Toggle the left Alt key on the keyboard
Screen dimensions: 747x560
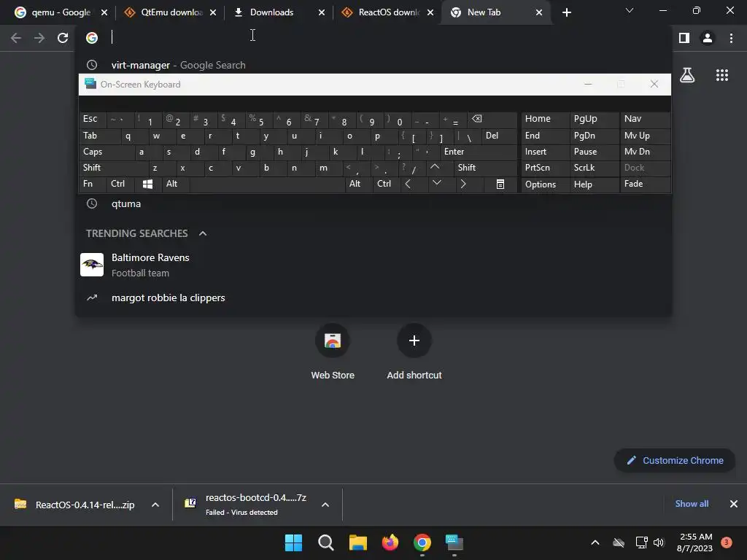pos(177,184)
